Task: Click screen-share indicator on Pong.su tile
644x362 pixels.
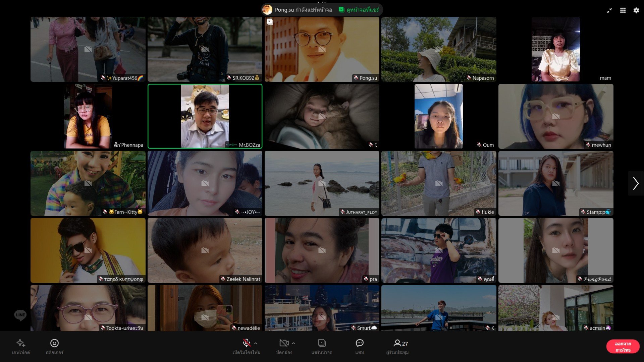Action: (x=270, y=22)
